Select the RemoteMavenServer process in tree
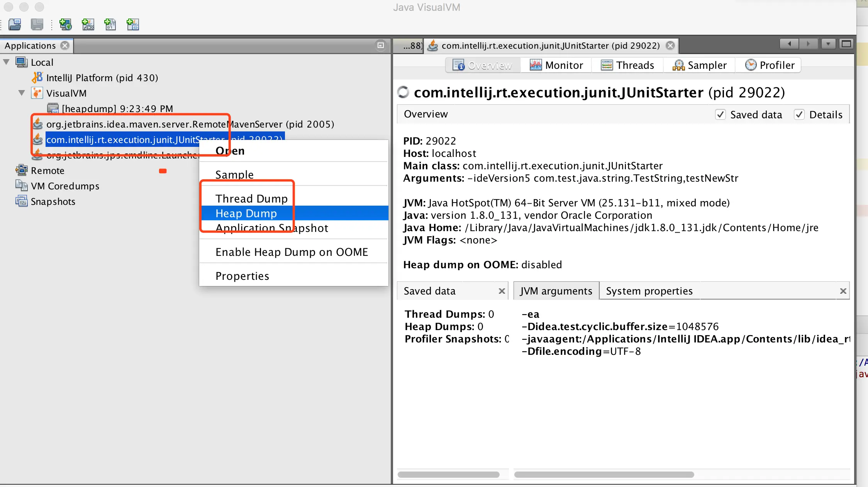Image resolution: width=868 pixels, height=487 pixels. pyautogui.click(x=190, y=124)
